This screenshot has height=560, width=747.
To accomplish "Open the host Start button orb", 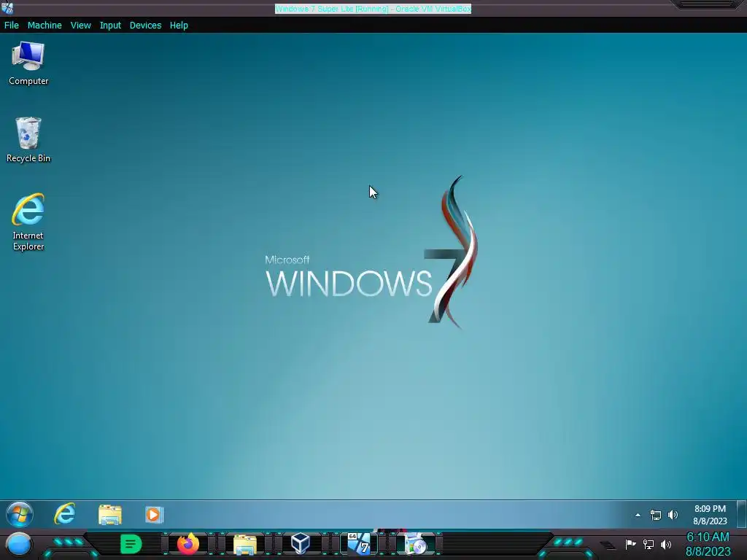I will [x=19, y=544].
